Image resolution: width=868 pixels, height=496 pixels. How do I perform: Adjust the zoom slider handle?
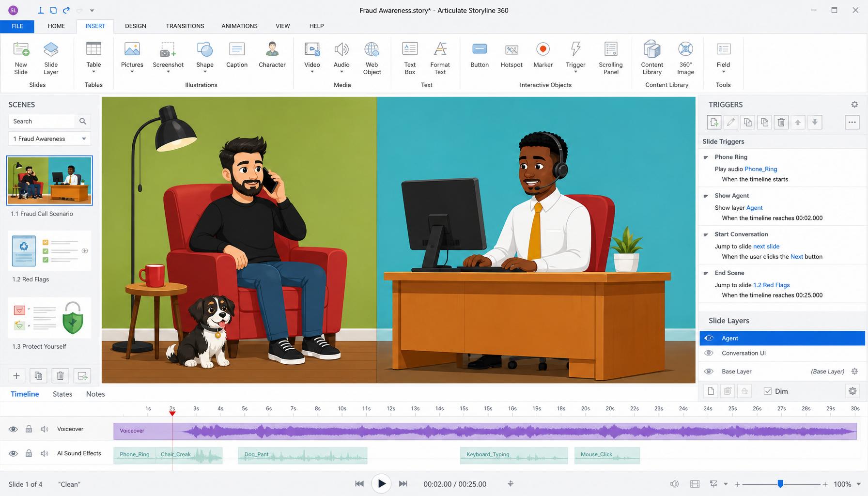(x=780, y=484)
